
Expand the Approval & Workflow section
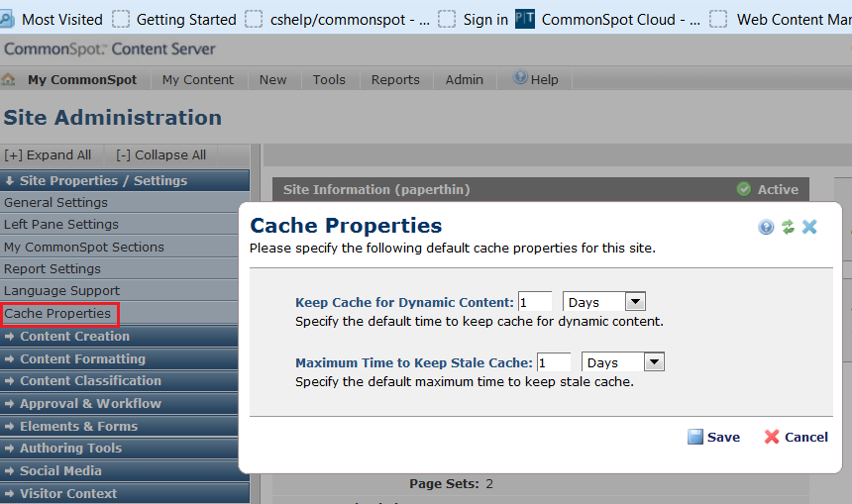[x=119, y=404]
